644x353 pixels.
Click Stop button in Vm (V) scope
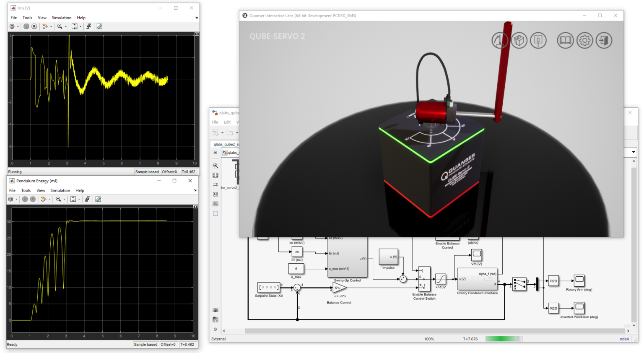(x=34, y=26)
